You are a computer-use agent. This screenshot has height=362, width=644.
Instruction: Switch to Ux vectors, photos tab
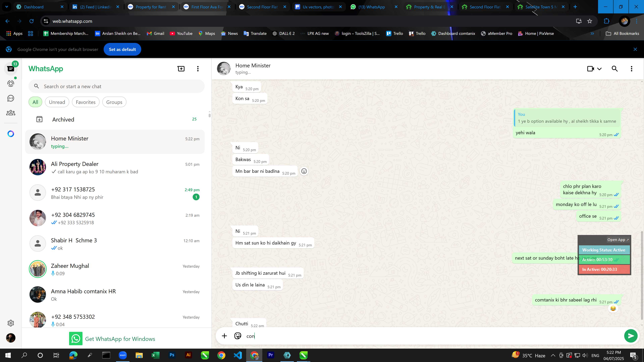(318, 7)
